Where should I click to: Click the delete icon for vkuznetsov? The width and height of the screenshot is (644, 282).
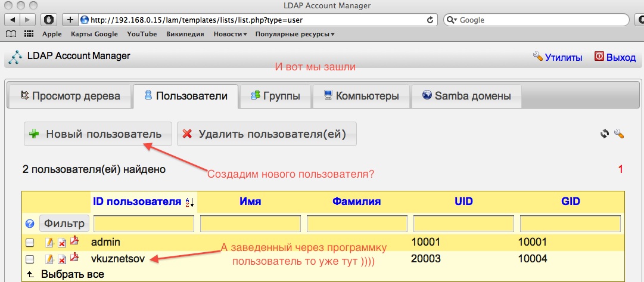pos(62,259)
